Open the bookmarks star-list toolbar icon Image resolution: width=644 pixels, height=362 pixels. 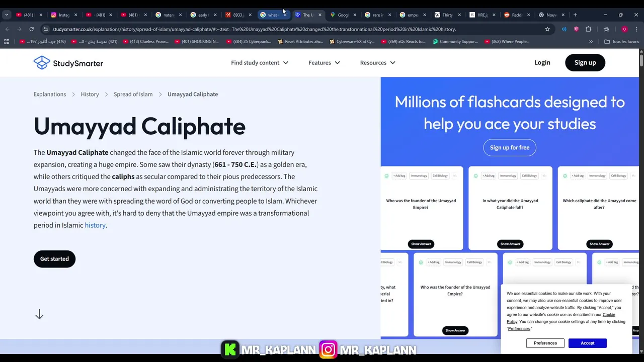pyautogui.click(x=606, y=29)
